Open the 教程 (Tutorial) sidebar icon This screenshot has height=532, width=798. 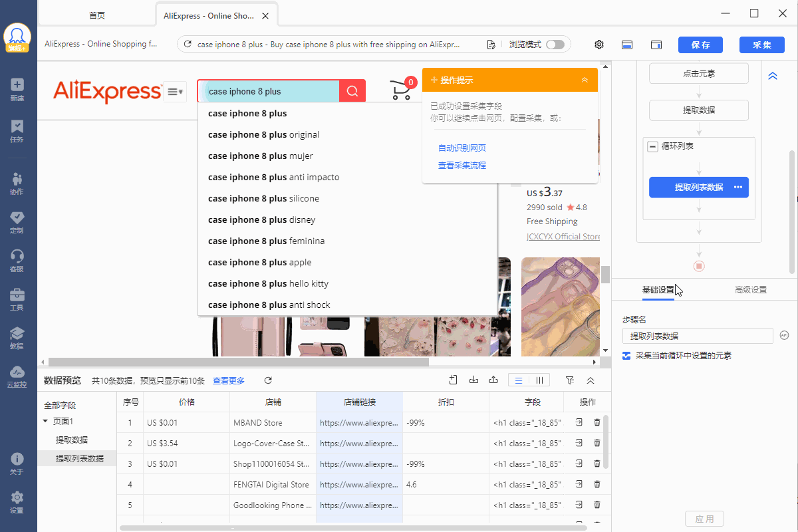click(x=17, y=338)
